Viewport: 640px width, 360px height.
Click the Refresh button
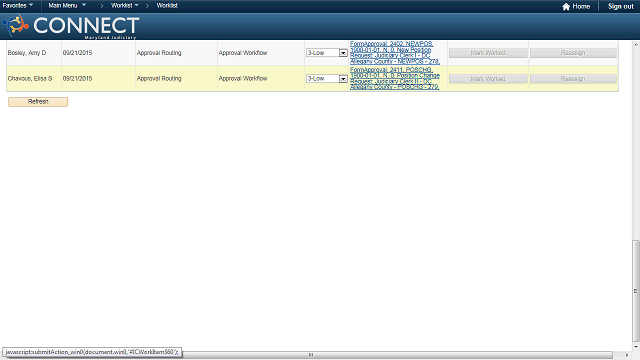point(38,102)
